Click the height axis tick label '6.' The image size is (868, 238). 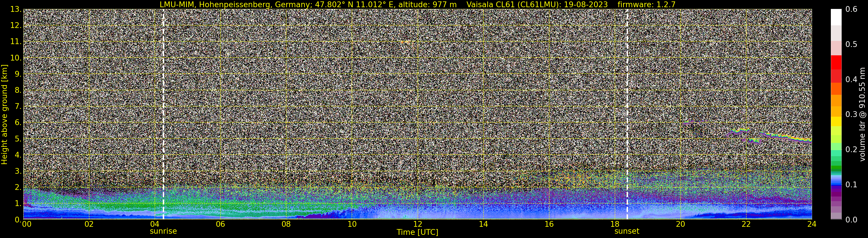18,123
